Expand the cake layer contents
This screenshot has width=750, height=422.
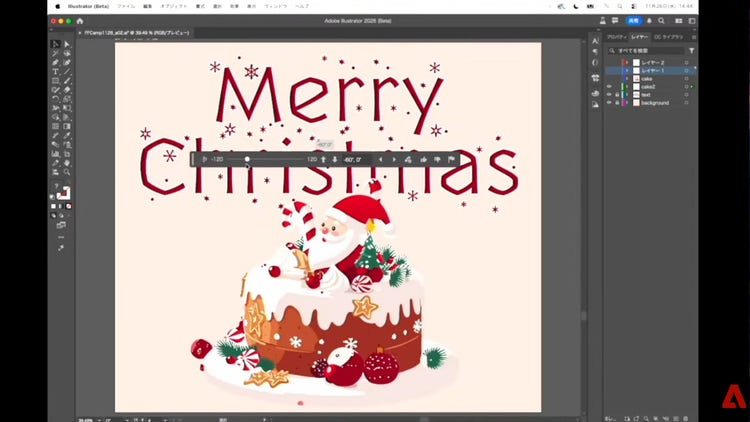click(627, 78)
